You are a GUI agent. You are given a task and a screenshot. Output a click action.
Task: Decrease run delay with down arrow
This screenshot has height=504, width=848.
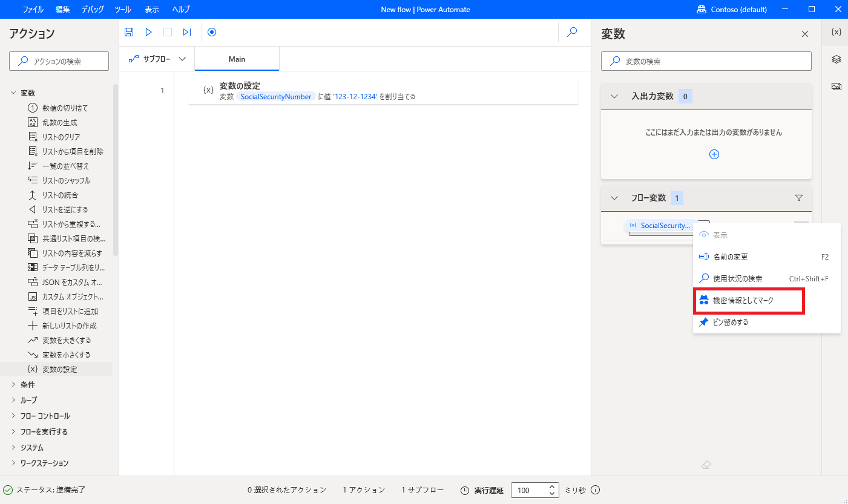(552, 494)
